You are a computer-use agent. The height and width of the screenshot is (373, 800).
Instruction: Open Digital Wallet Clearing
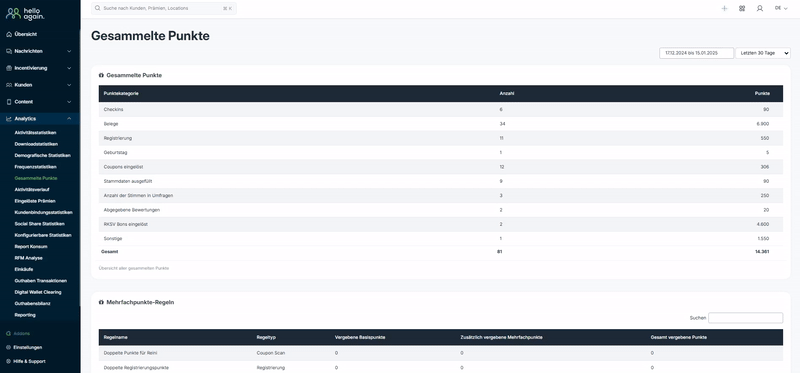pyautogui.click(x=38, y=292)
